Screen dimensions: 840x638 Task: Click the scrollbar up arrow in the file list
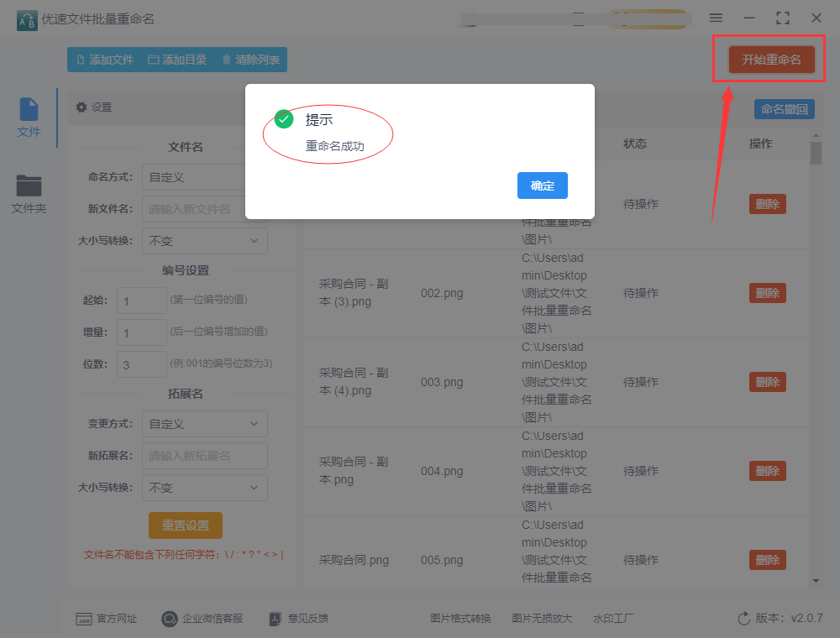point(816,135)
